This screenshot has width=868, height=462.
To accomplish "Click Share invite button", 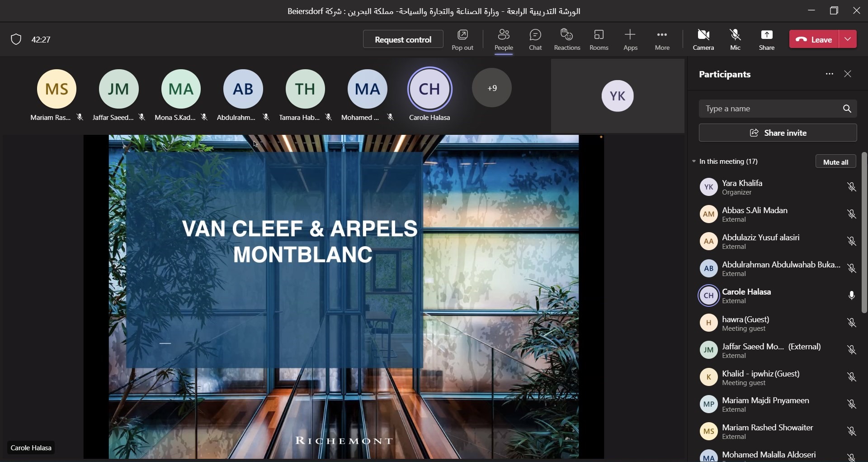I will 778,133.
